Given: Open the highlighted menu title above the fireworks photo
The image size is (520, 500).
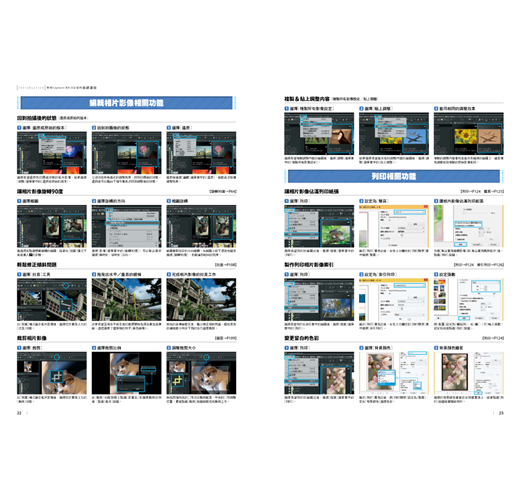Looking at the screenshot, I should tap(41, 136).
